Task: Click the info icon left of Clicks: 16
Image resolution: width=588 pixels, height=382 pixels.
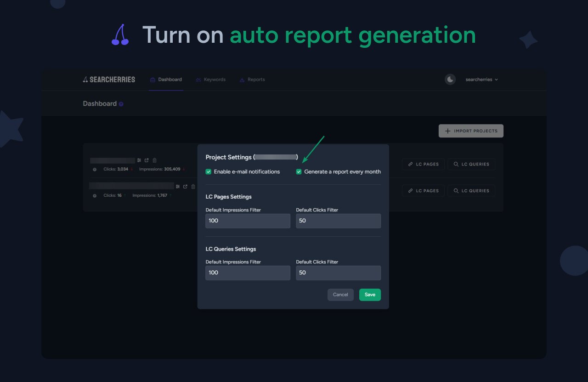Action: (95, 195)
